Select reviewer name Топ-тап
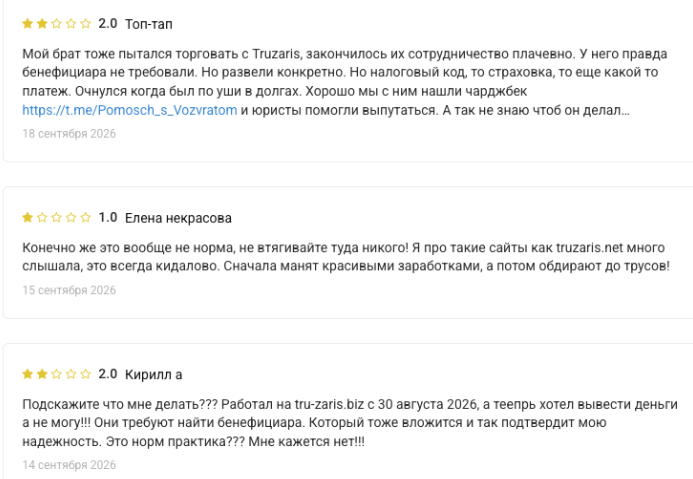 pyautogui.click(x=148, y=24)
